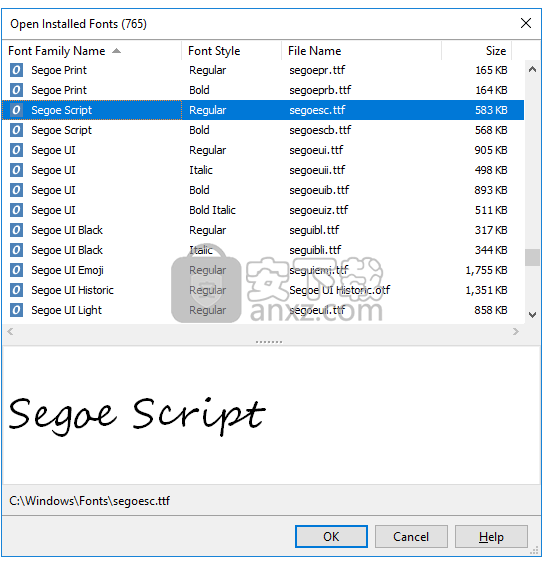This screenshot has width=558, height=569.
Task: Click the font icon in the seguibli.ttf row
Action: click(x=16, y=250)
